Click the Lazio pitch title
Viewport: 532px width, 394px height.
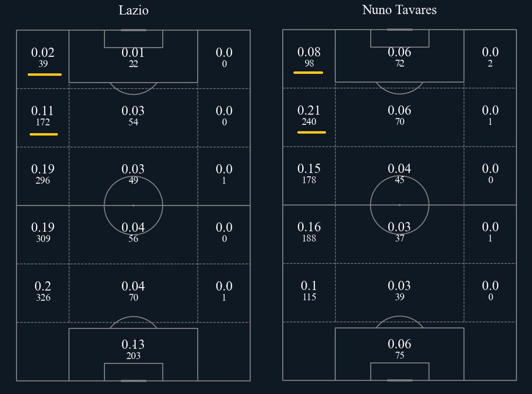(x=133, y=10)
